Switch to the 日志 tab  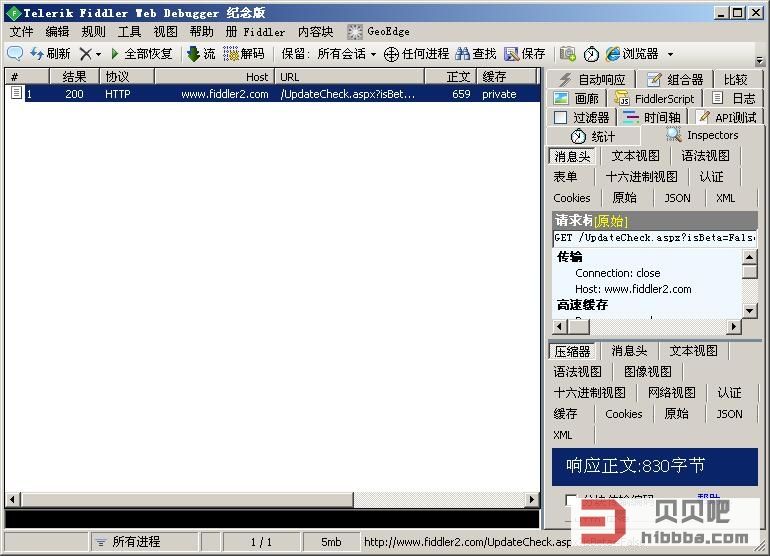coord(734,99)
